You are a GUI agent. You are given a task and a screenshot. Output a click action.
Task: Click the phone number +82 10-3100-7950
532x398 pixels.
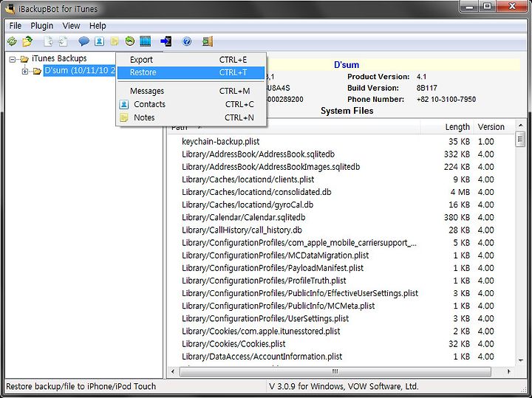coord(446,100)
